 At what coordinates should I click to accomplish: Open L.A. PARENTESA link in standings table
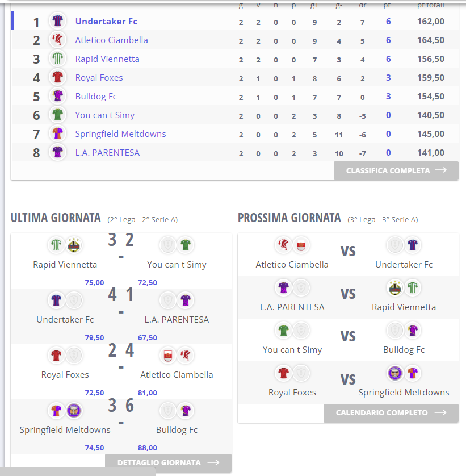[x=107, y=153]
